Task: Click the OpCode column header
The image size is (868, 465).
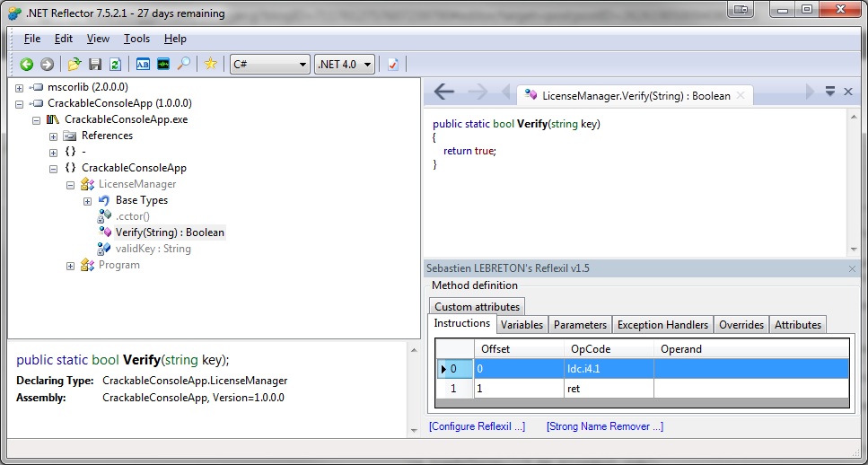Action: coord(609,349)
